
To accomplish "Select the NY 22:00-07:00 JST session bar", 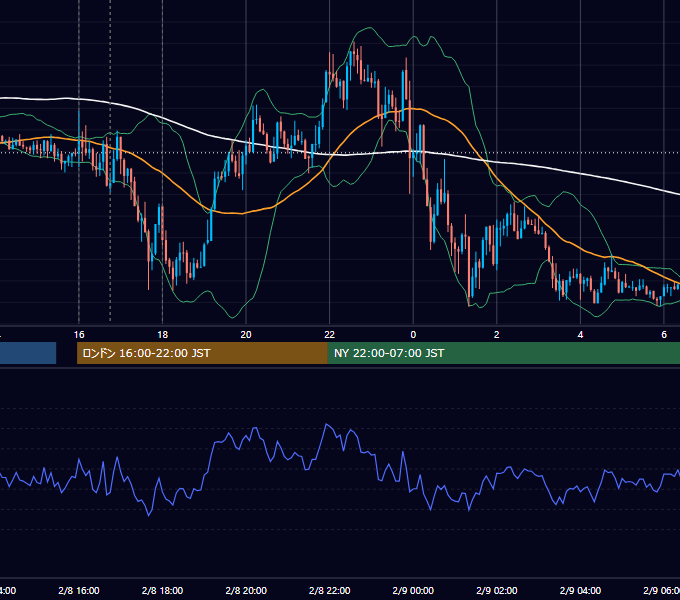I will pos(503,353).
